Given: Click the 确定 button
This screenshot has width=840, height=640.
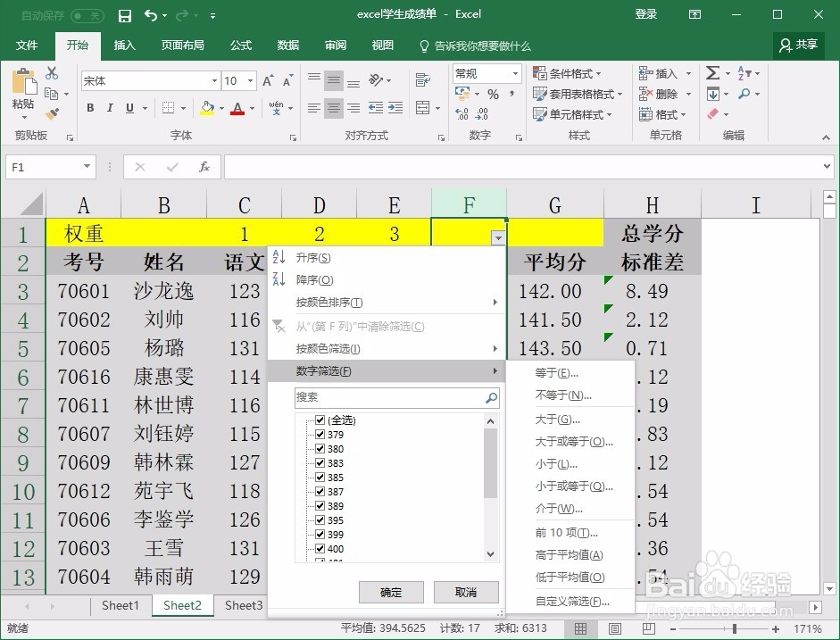Looking at the screenshot, I should click(x=391, y=593).
